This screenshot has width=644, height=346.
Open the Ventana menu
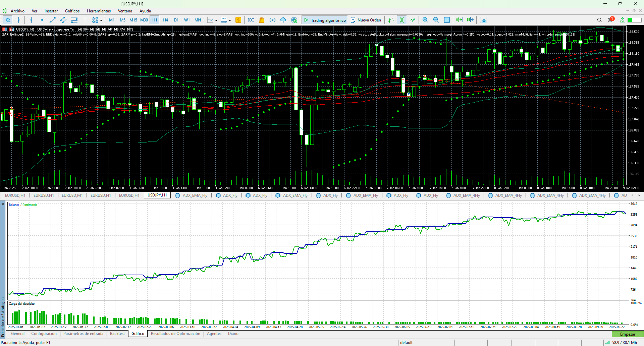coord(125,11)
